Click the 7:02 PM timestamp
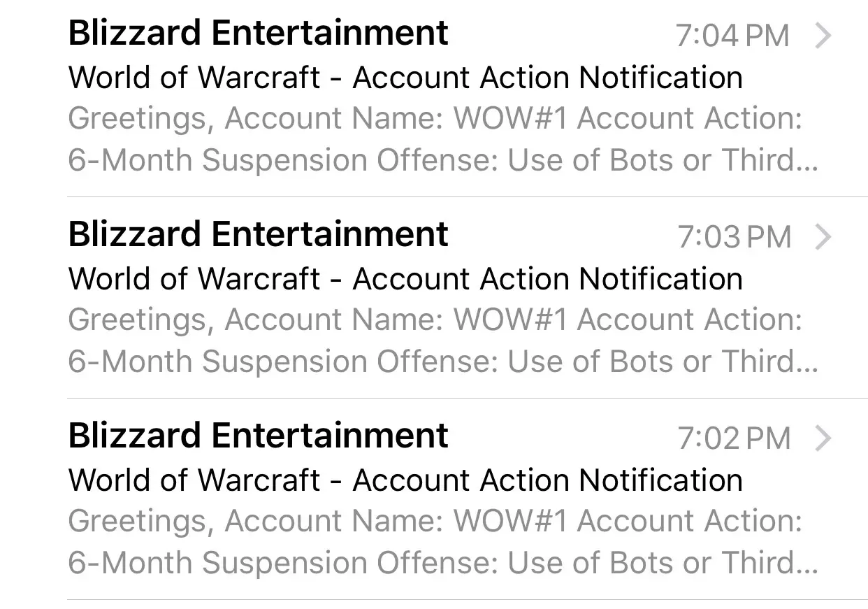 click(734, 438)
